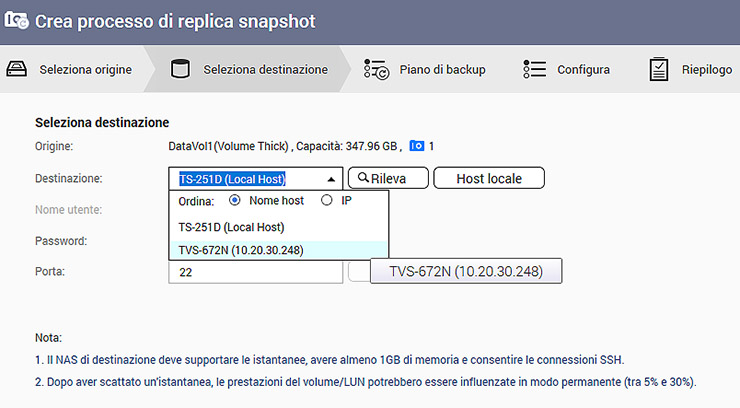Click the Configura list icon
Image resolution: width=740 pixels, height=408 pixels.
tap(534, 70)
